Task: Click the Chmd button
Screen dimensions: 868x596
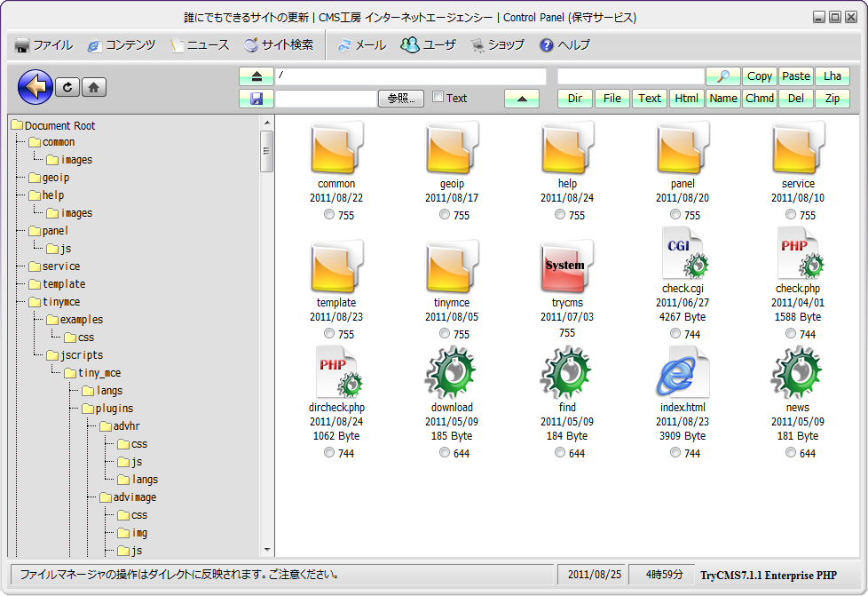Action: (760, 99)
